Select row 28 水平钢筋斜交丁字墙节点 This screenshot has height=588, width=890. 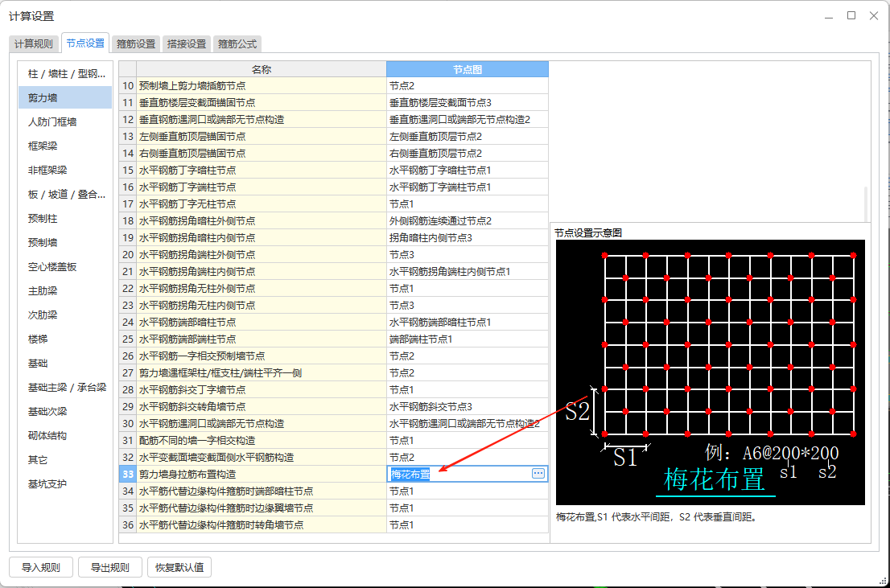pos(261,390)
